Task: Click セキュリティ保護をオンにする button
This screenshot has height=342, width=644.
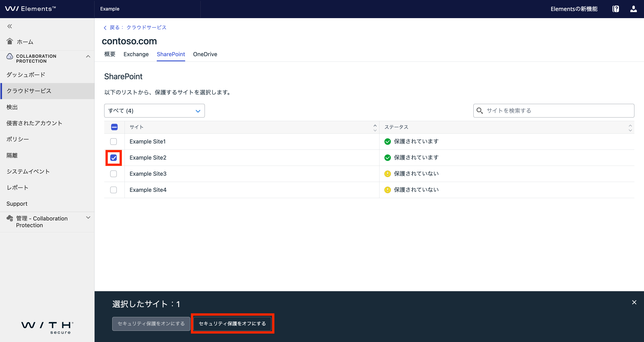Action: point(151,323)
